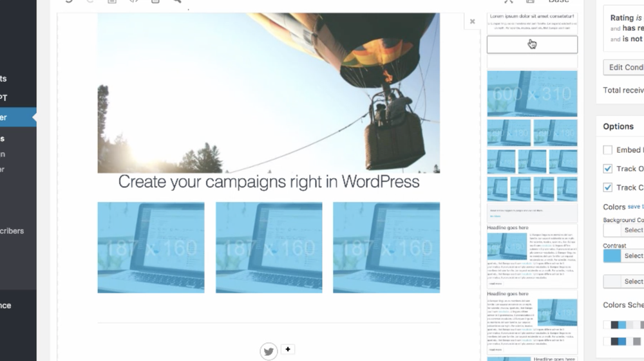This screenshot has height=361, width=644.
Task: Uncheck the Track Clicks checkbox
Action: coord(608,187)
